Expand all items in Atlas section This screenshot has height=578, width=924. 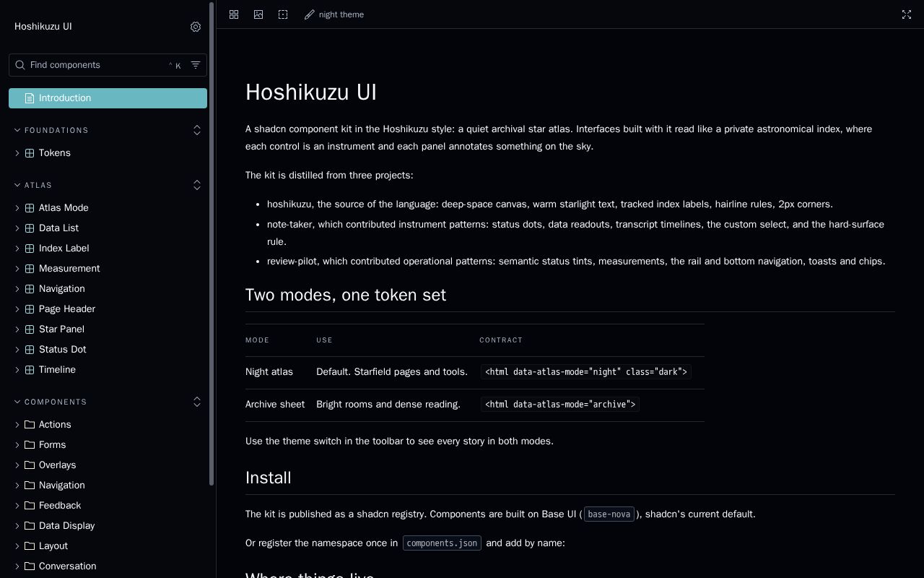click(x=197, y=185)
